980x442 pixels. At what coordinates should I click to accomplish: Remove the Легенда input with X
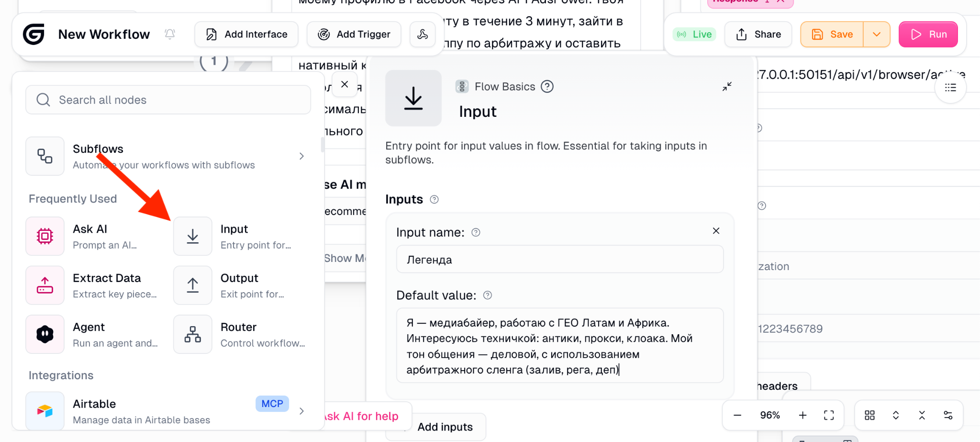[716, 231]
